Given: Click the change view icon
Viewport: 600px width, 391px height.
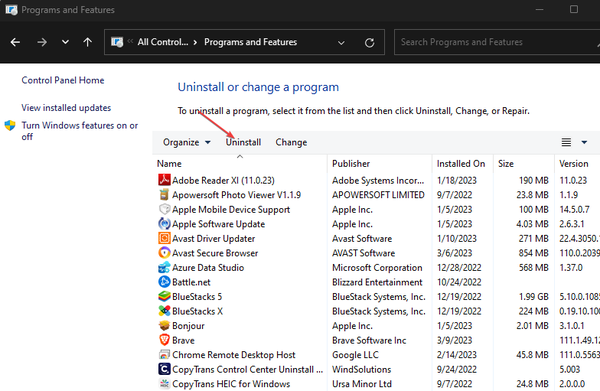Looking at the screenshot, I should (566, 142).
